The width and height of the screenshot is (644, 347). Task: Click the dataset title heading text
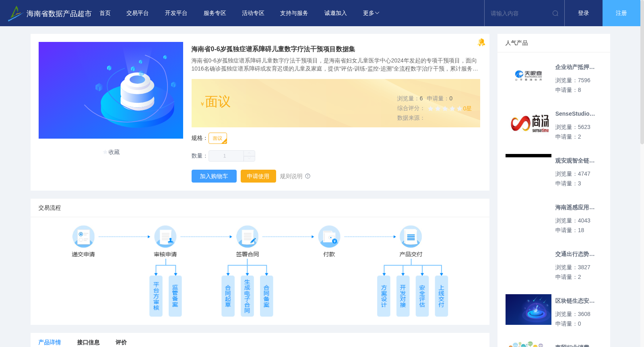(x=273, y=49)
